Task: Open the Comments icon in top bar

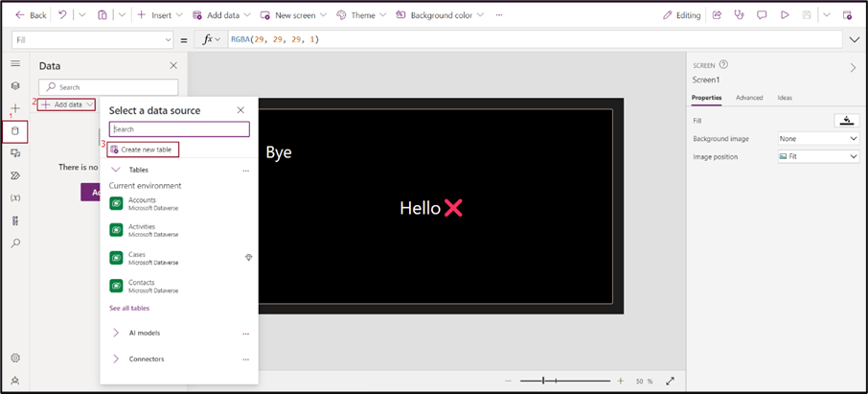Action: pos(762,15)
